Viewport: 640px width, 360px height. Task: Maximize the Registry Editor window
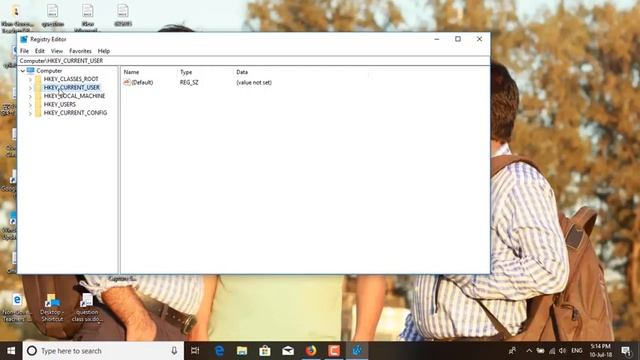point(458,39)
